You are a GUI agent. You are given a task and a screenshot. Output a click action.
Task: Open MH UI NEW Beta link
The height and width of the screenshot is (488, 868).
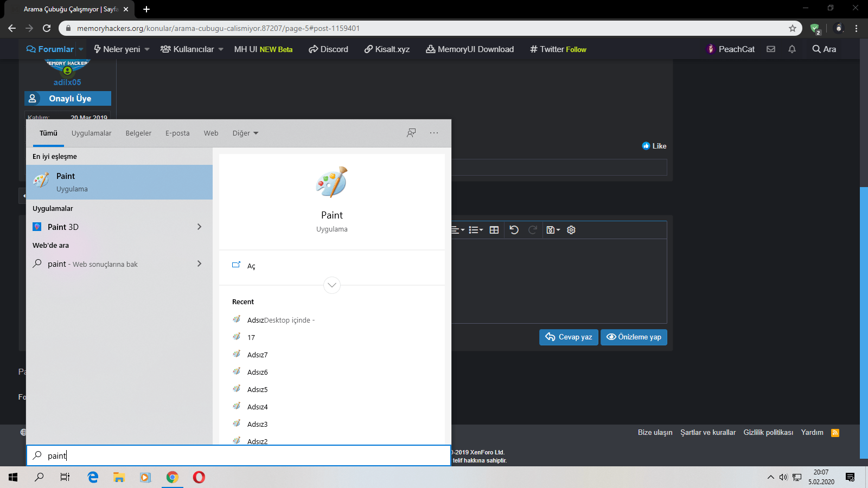tap(263, 49)
